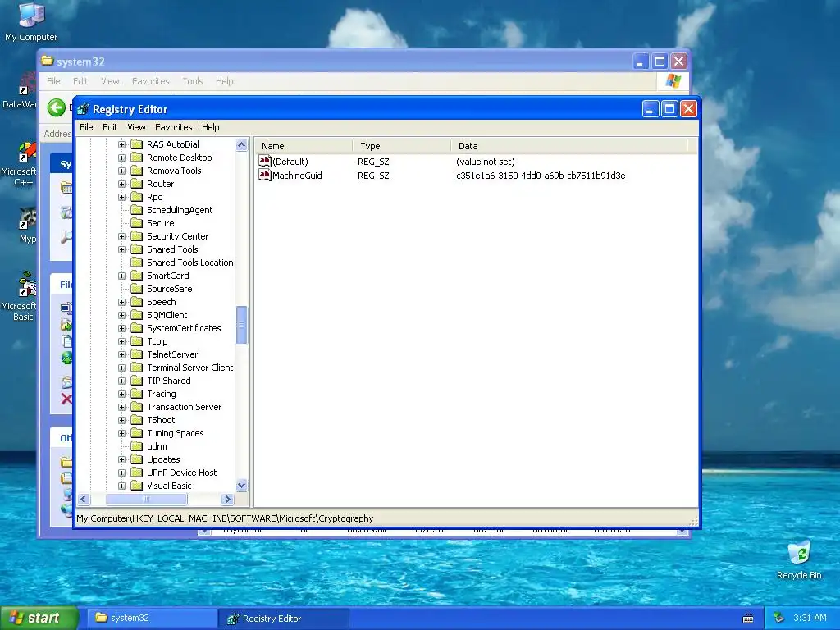Click the Type column header
Image resolution: width=840 pixels, height=630 pixels.
401,146
